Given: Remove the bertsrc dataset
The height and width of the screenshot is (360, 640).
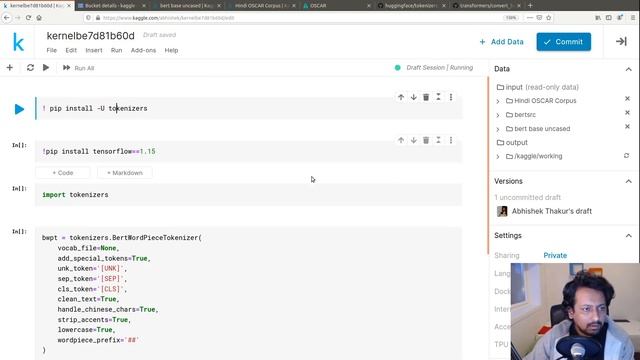Looking at the screenshot, I should pyautogui.click(x=627, y=113).
